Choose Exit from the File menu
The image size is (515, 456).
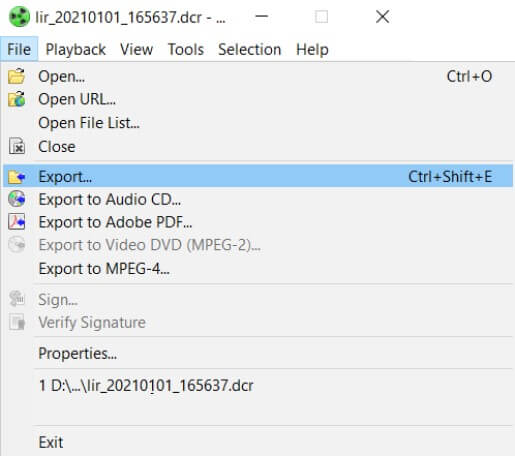coord(258,442)
